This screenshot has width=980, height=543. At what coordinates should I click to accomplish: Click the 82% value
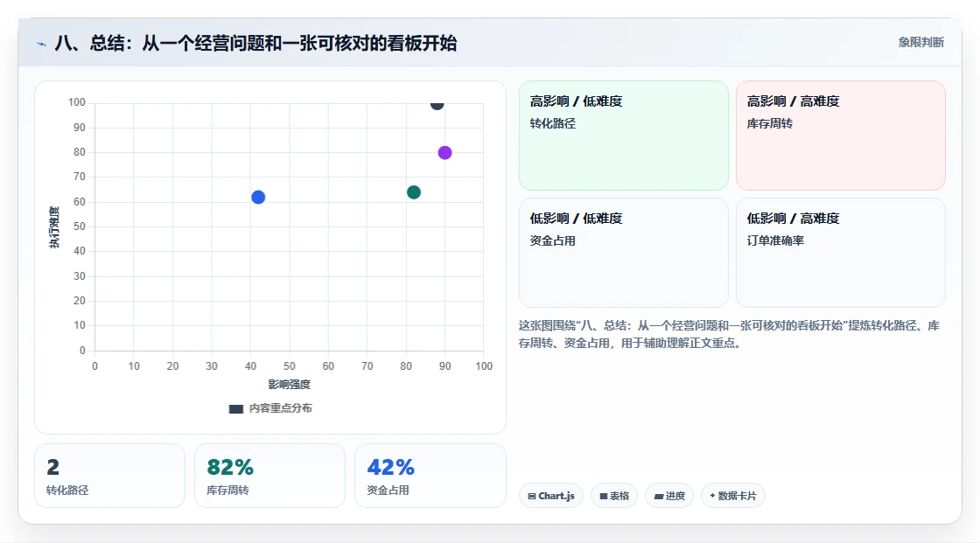230,468
